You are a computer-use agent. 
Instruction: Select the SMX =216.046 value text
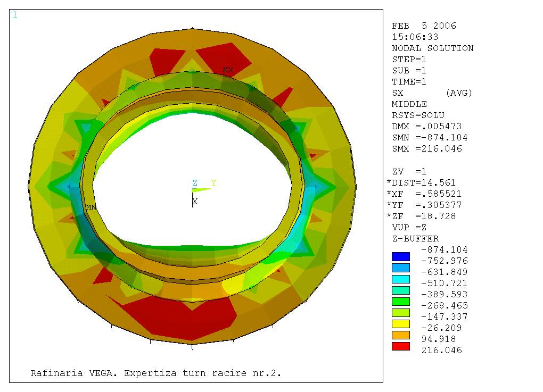coord(427,149)
